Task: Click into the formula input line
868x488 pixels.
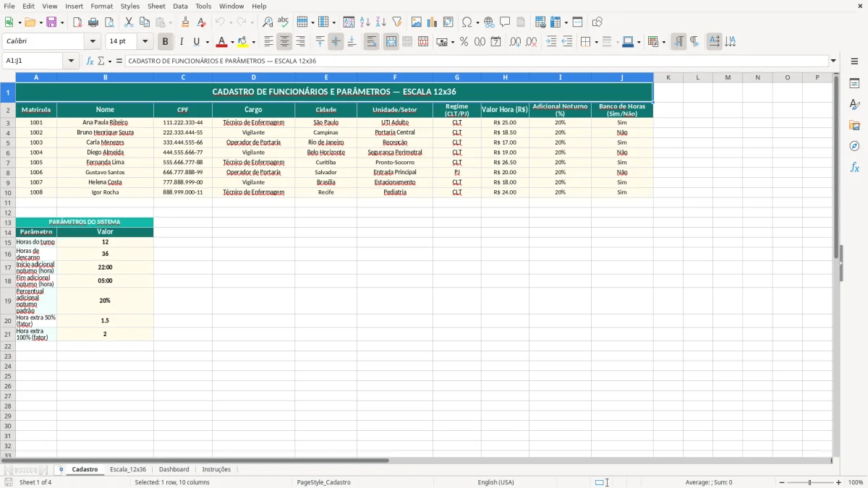Action: 476,61
